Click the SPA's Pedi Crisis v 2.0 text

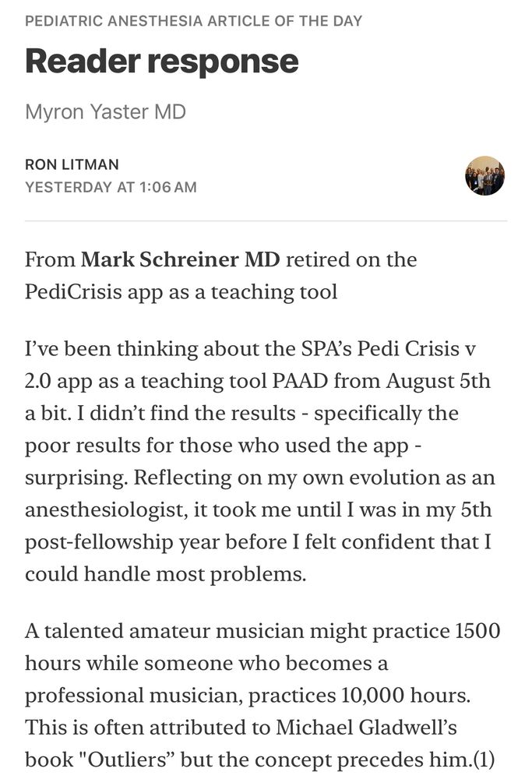pyautogui.click(x=250, y=365)
